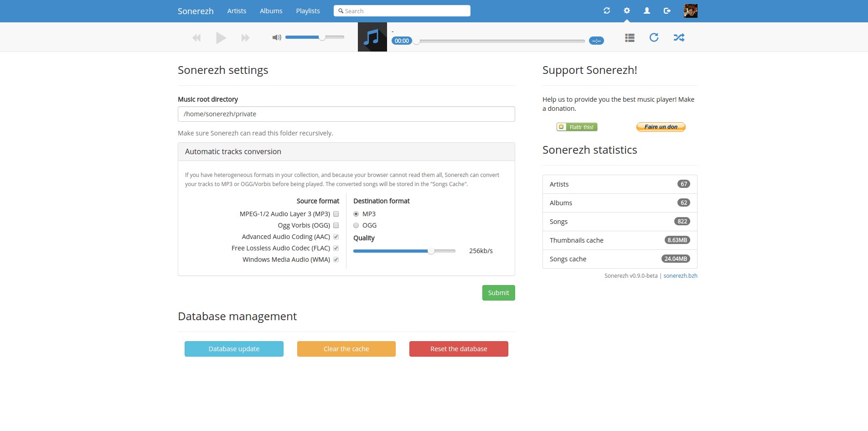Click the refresh sync icon in top navbar
This screenshot has height=431, width=868.
coord(607,10)
